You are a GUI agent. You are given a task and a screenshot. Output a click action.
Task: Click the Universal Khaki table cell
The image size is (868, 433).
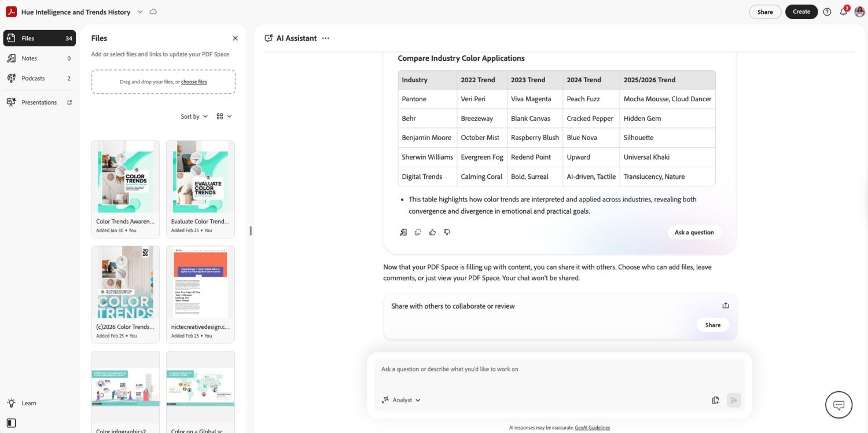pyautogui.click(x=667, y=157)
